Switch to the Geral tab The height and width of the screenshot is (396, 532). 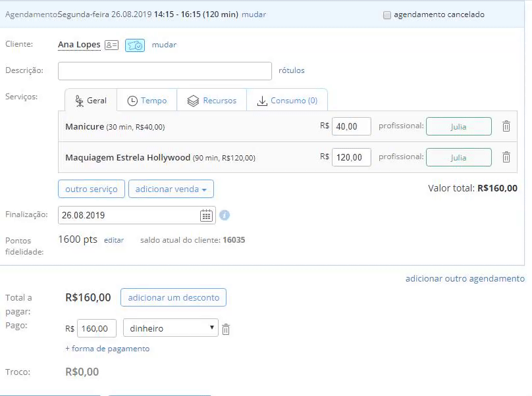click(91, 101)
